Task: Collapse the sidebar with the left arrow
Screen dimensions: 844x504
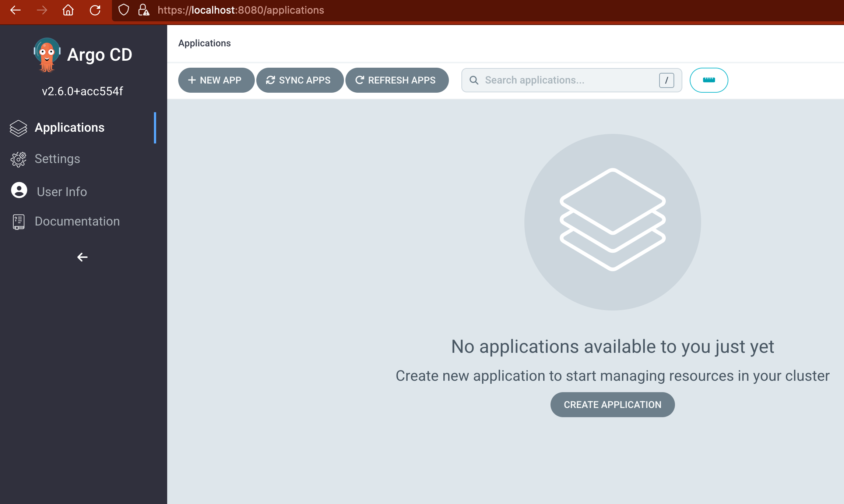Action: [82, 257]
